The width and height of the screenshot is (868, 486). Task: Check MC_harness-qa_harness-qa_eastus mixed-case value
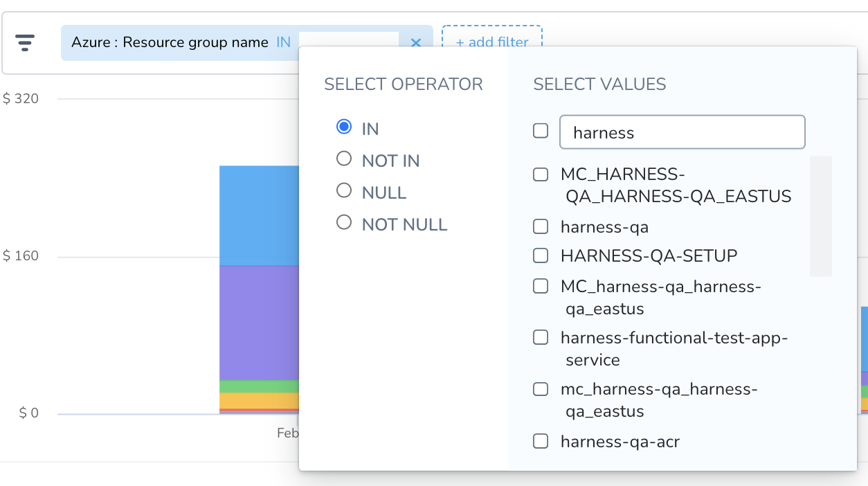point(541,286)
